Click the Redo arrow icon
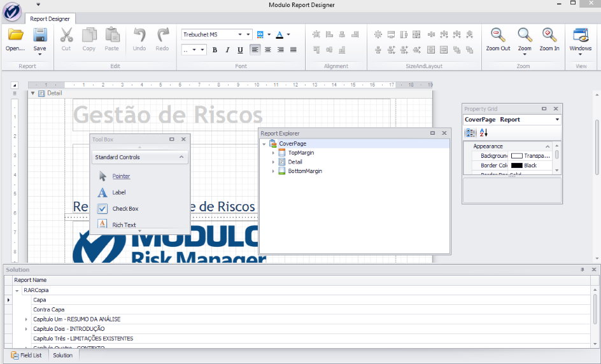Screen dimensions: 601x364 pyautogui.click(x=162, y=35)
